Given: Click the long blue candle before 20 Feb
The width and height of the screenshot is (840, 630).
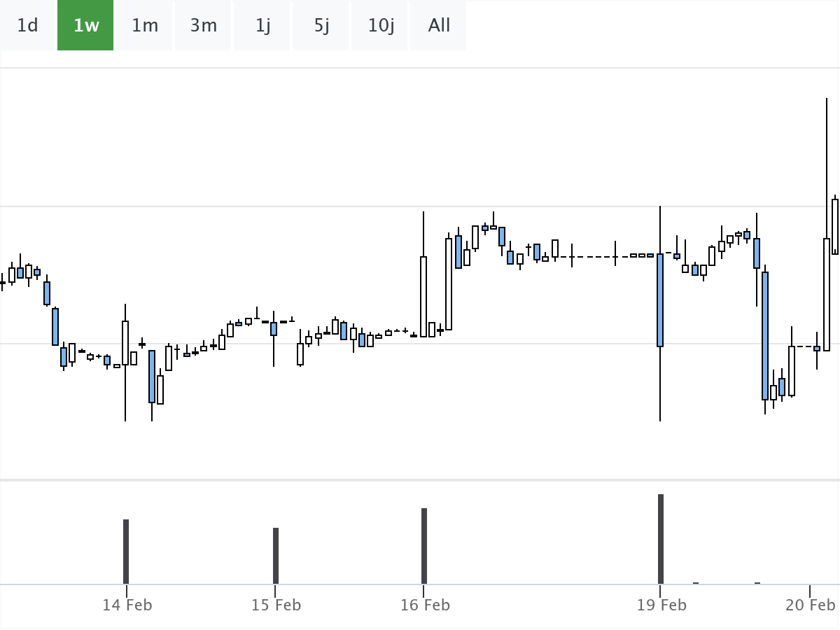Looking at the screenshot, I should [765, 336].
